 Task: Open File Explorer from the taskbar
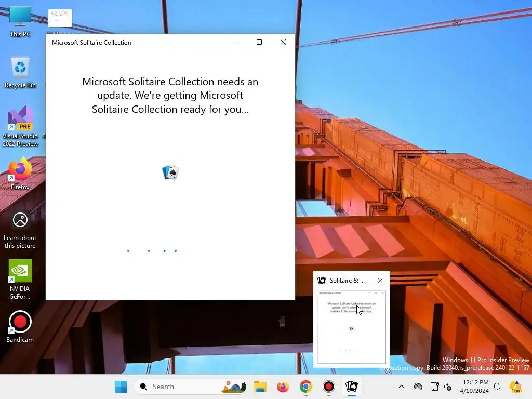click(x=260, y=387)
